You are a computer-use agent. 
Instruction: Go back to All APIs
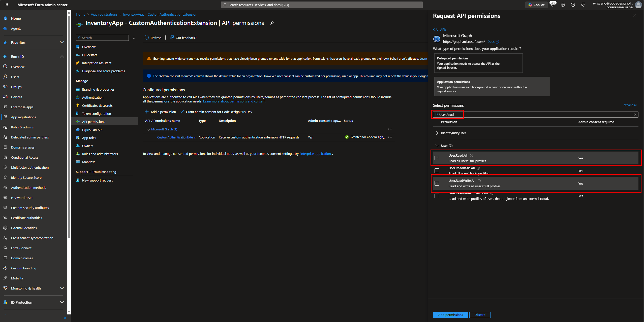click(440, 29)
